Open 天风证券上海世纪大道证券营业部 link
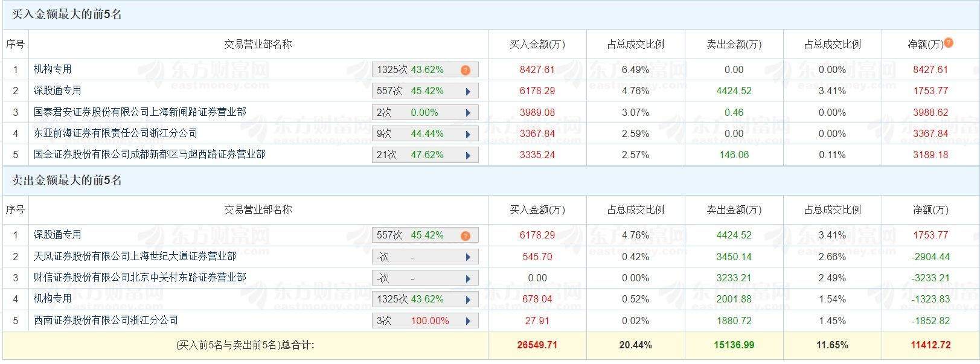 coord(135,257)
